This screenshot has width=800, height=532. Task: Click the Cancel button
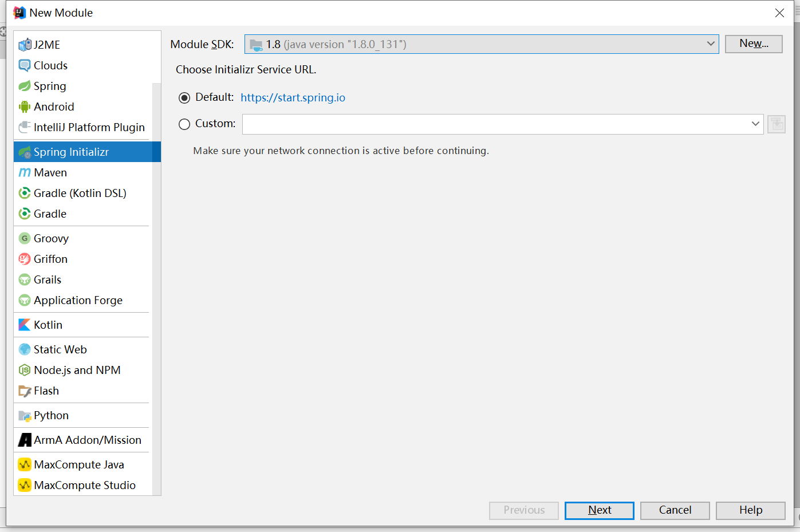click(x=675, y=510)
